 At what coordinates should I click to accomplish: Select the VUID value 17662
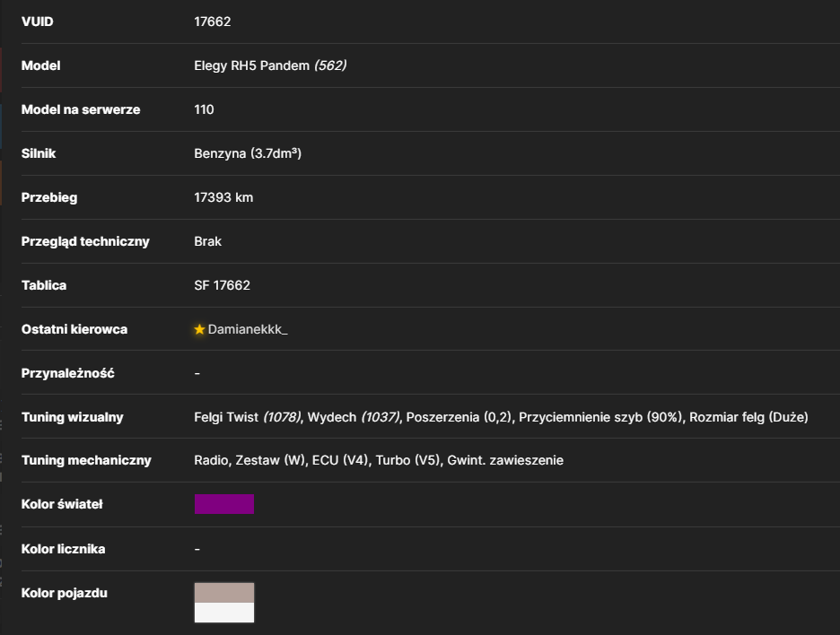[212, 22]
